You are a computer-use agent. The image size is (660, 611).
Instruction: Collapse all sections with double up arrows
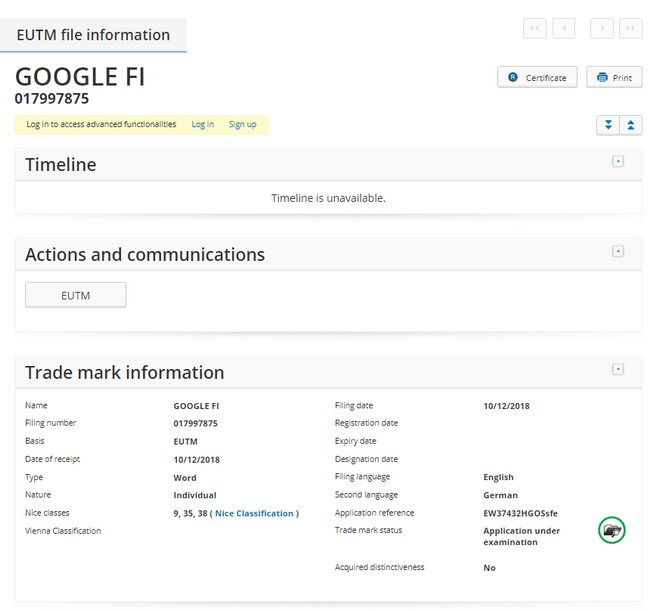point(630,125)
